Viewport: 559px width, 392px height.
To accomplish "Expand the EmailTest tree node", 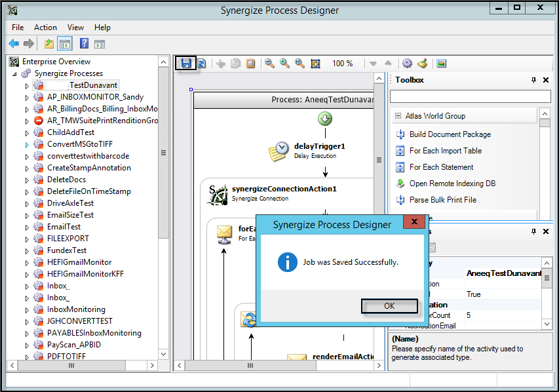I will pyautogui.click(x=27, y=227).
